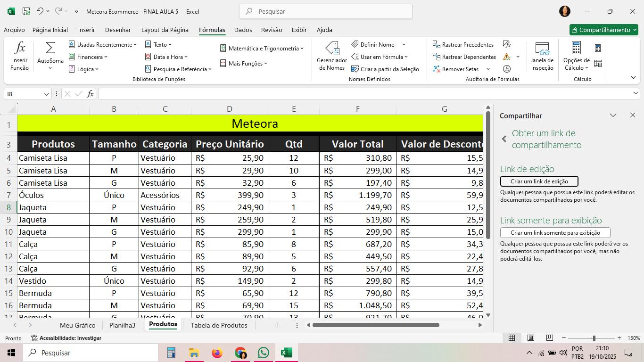Click Criar a partir da Seleção
The height and width of the screenshot is (362, 644).
(385, 69)
